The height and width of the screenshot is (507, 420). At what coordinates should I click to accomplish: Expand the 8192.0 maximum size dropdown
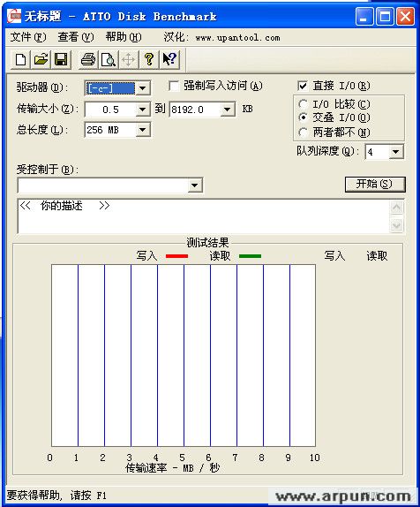pos(228,110)
